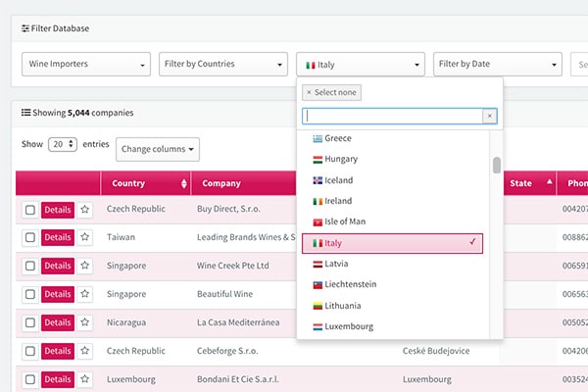The image size is (588, 392).
Task: Click the Select none button
Action: 332,92
